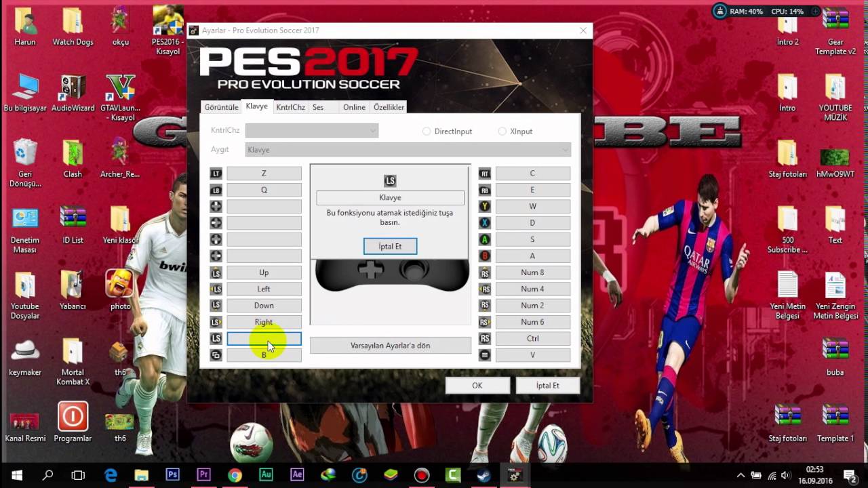
Task: Click the Klavye field in the prompt
Action: (x=390, y=198)
